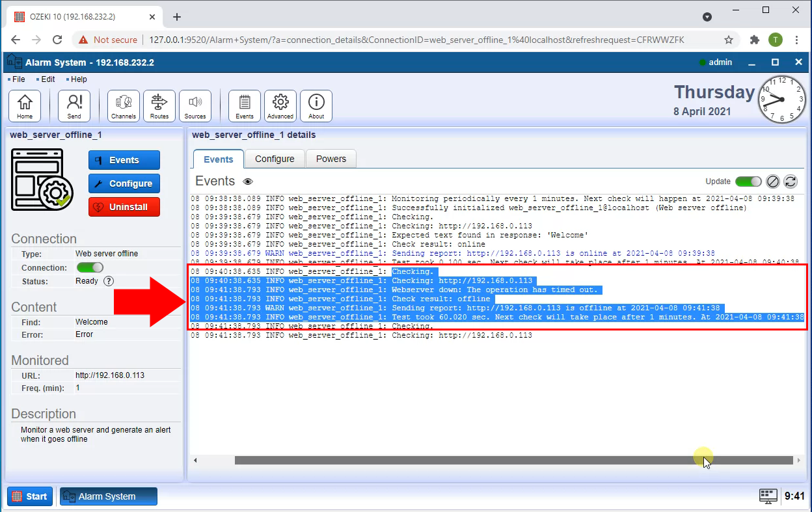This screenshot has height=512, width=812.
Task: Close the OZEKI 10 browser tab
Action: coord(153,17)
